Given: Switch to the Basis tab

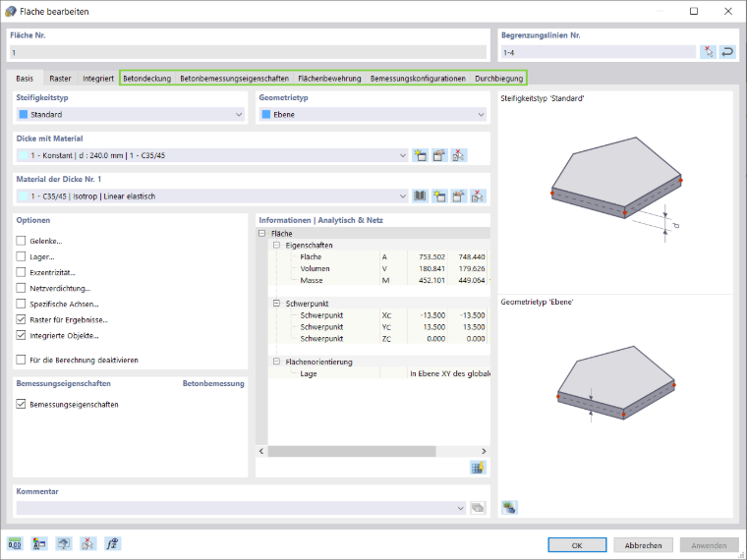Looking at the screenshot, I should (x=25, y=78).
